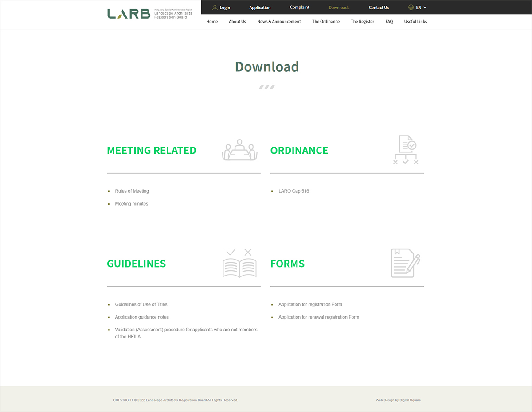Select The Register in navigation
532x412 pixels.
tap(362, 22)
